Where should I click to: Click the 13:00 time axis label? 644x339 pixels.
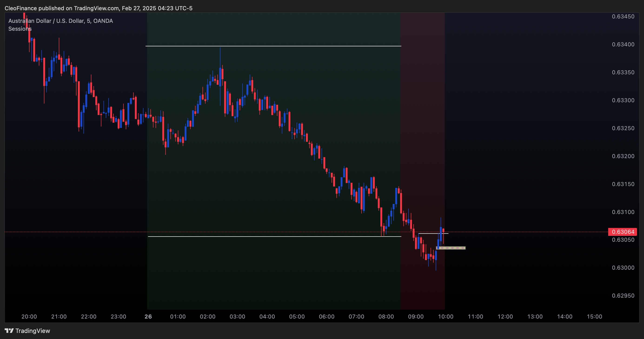coord(535,316)
